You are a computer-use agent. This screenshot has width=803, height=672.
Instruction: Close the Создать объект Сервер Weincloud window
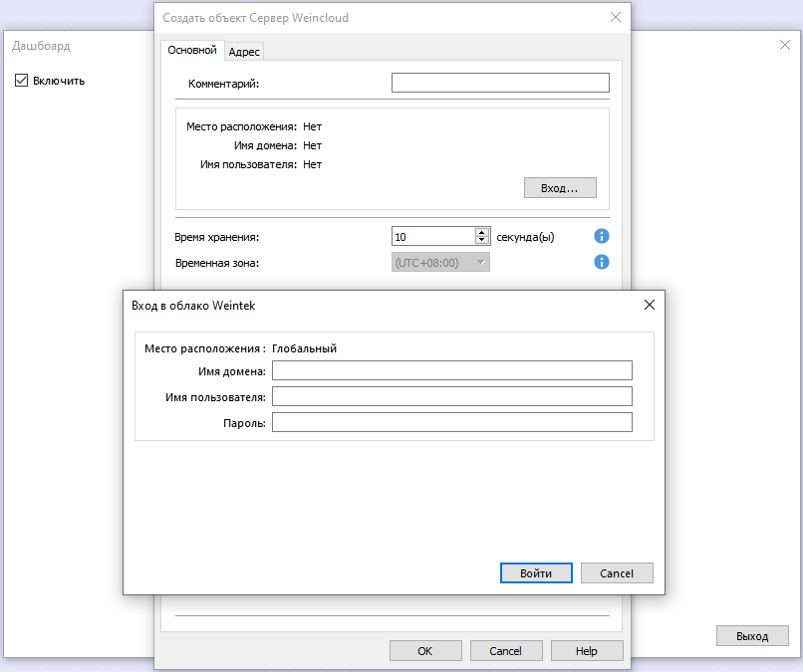click(616, 17)
